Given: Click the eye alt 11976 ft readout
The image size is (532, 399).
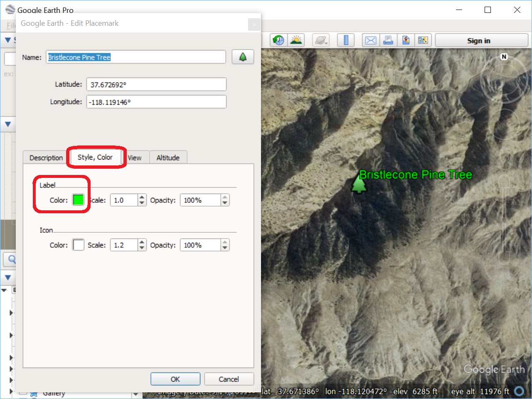Looking at the screenshot, I should (480, 391).
